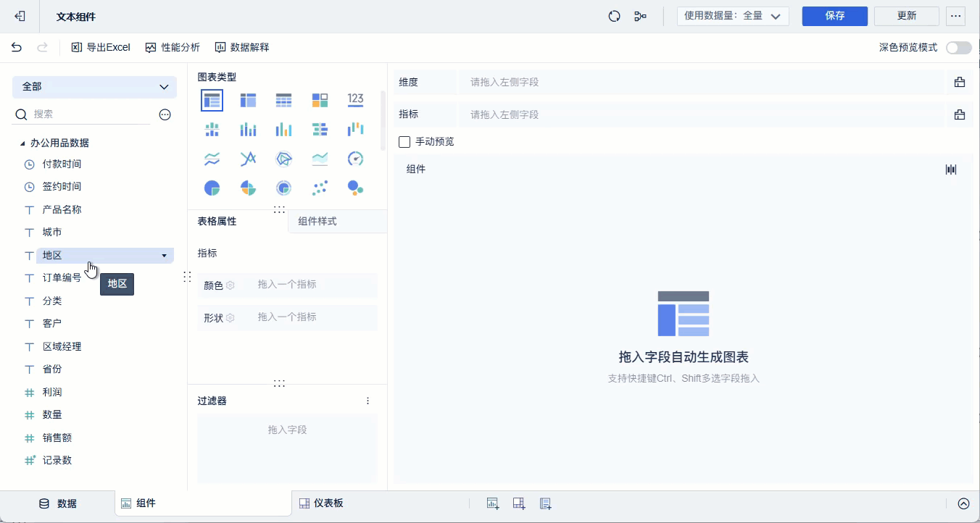Select the radar chart type
The height and width of the screenshot is (523, 980).
[x=283, y=159]
